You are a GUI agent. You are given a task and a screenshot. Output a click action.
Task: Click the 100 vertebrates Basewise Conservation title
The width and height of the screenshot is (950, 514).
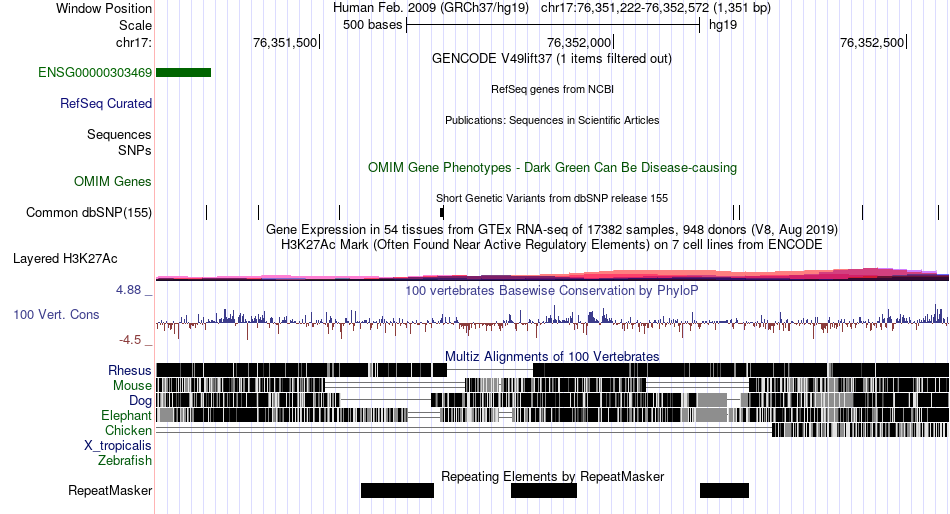coord(551,291)
